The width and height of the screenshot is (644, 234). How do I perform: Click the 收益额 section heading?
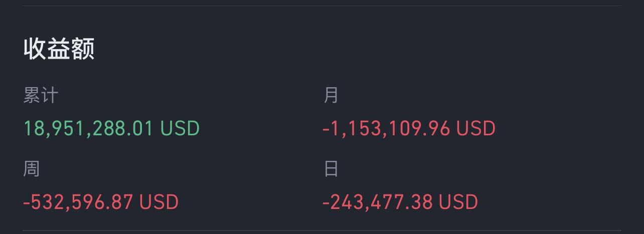(59, 49)
